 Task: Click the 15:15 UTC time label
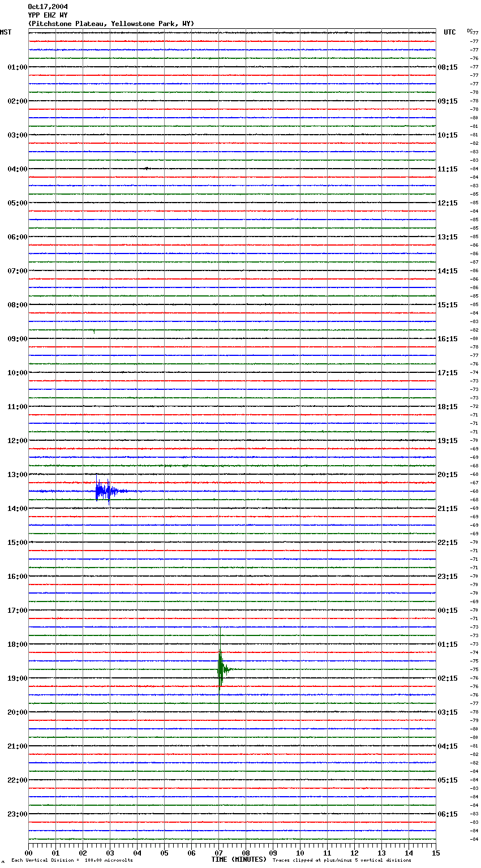point(448,305)
